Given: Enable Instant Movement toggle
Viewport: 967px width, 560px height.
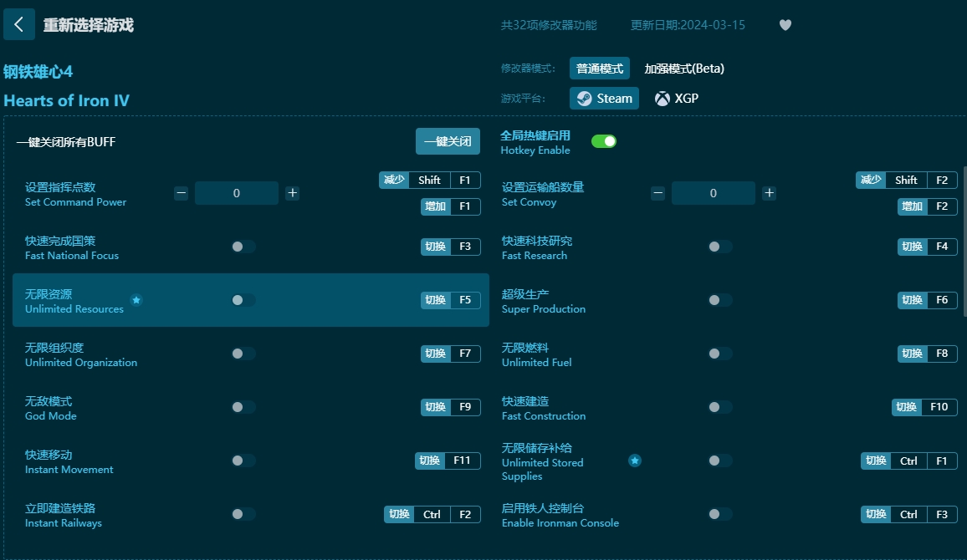Looking at the screenshot, I should coord(243,461).
